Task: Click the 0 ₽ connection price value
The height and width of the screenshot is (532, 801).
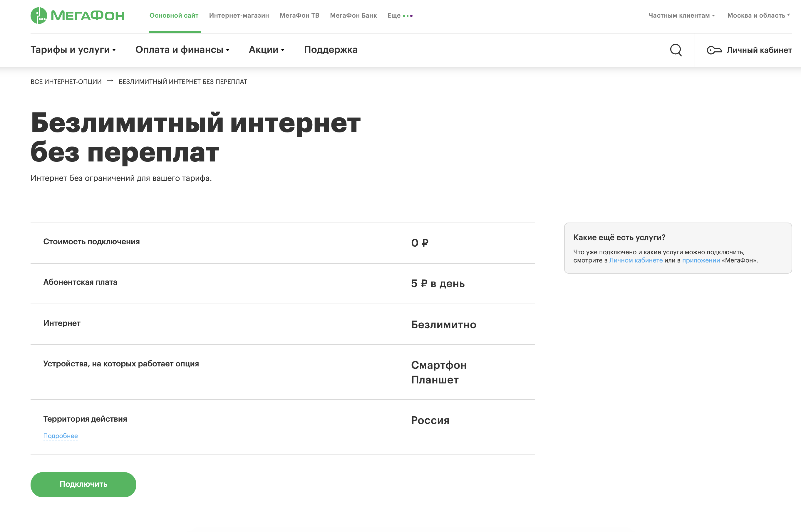Action: point(420,243)
